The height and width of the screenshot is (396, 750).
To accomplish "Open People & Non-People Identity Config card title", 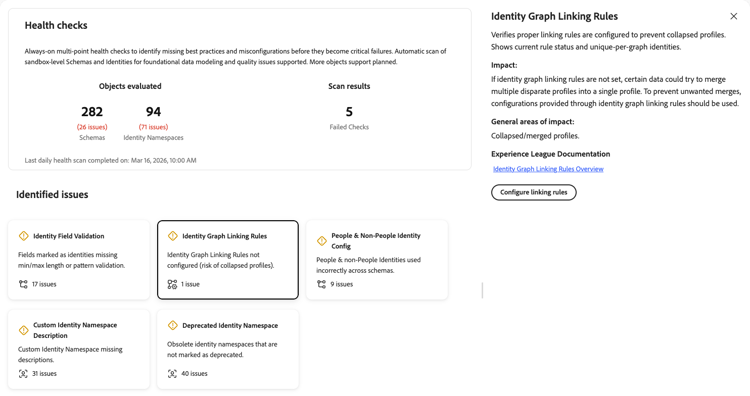I will [376, 241].
